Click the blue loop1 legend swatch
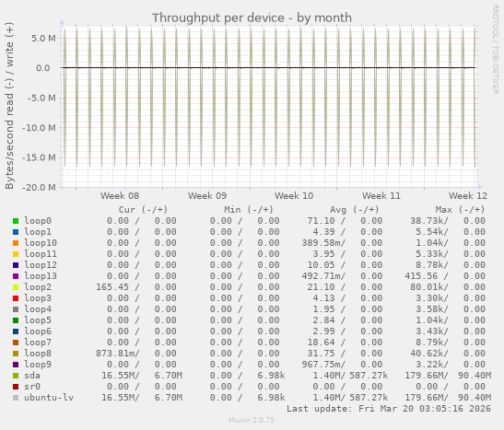504x430 pixels. click(16, 232)
